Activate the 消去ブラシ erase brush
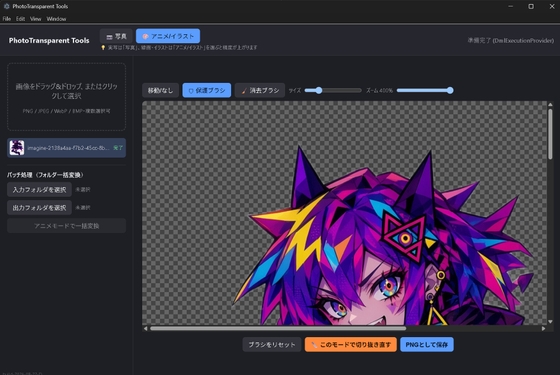The image size is (560, 375). (260, 91)
